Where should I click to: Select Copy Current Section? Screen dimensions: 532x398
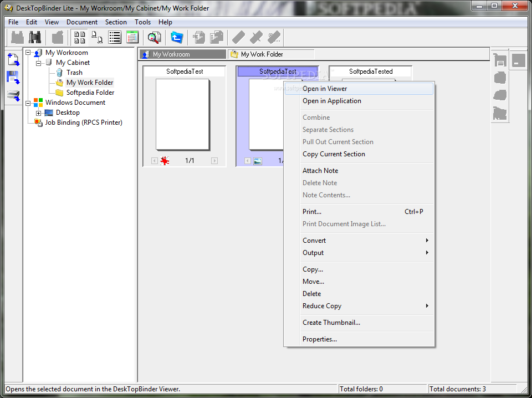point(359,155)
